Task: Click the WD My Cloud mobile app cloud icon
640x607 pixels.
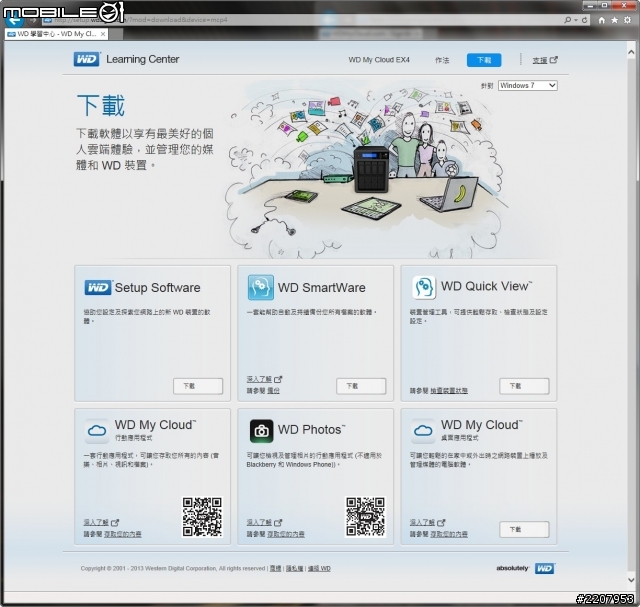Action: [97, 430]
